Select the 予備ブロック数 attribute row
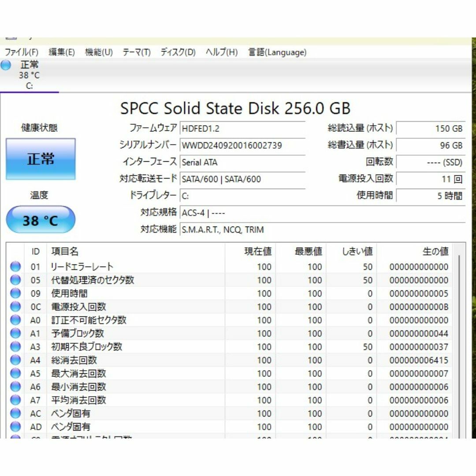 [x=230, y=333]
